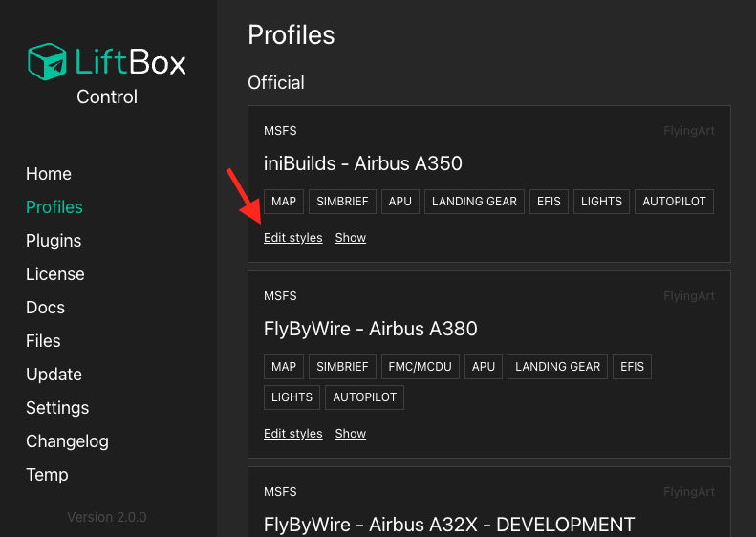Viewport: 756px width, 537px height.
Task: Click MSFS label on FlyByWire A380 card
Action: tap(280, 296)
